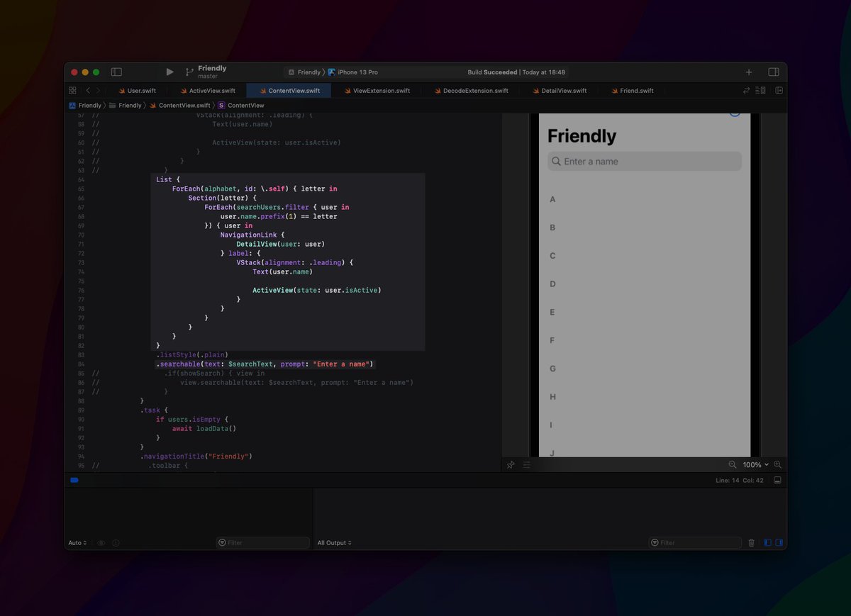Open the related items grid menu
This screenshot has height=616, width=851.
[72, 91]
